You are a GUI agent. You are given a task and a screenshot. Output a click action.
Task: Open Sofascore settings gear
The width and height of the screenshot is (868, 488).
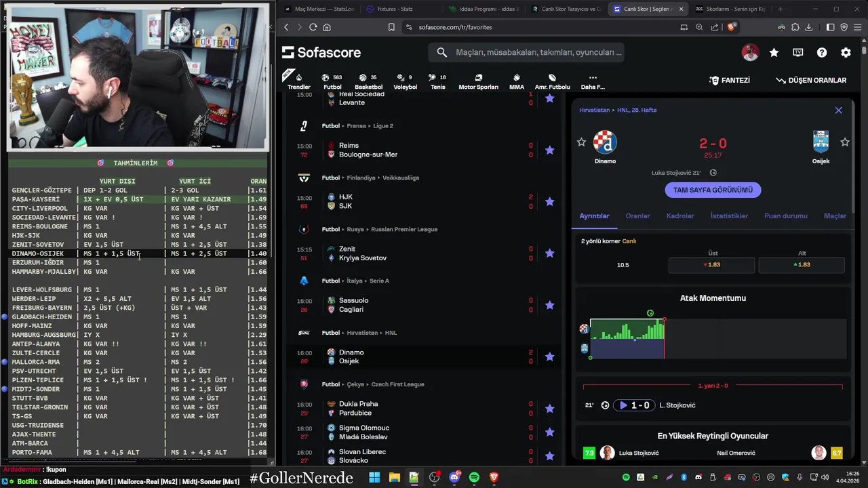point(846,52)
